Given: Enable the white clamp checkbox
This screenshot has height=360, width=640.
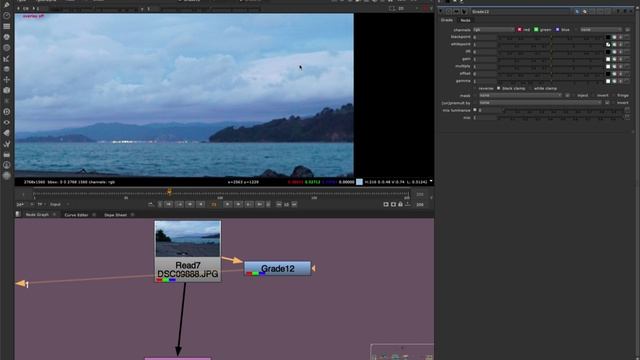Looking at the screenshot, I should click(x=530, y=88).
